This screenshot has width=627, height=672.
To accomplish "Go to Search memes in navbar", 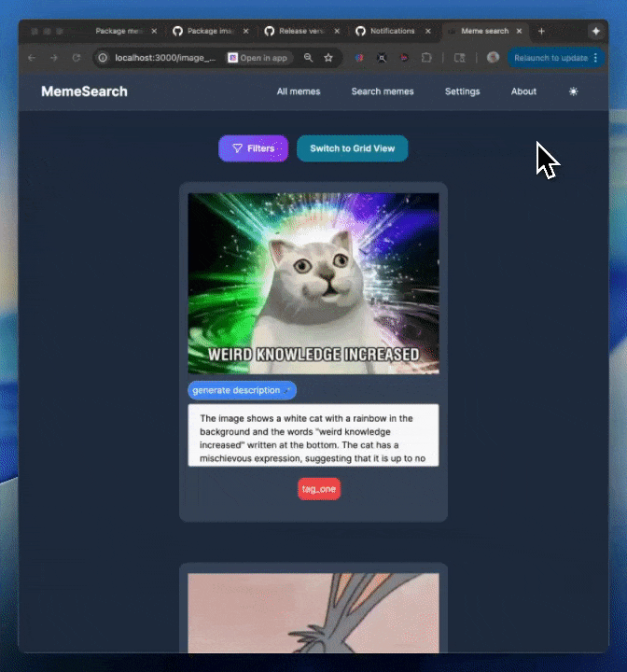I will (382, 91).
